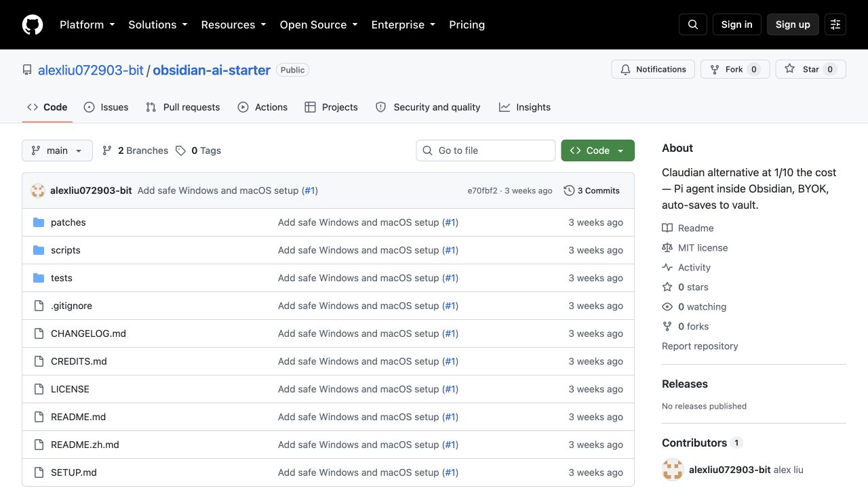
Task: Click the Notifications bell button
Action: (653, 69)
